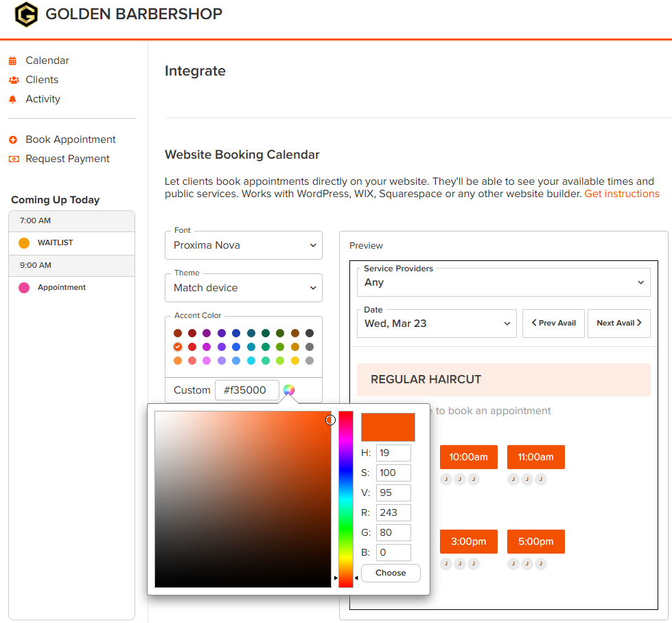Select the 10:00am time slot
Viewport: 672px width, 623px height.
point(468,457)
